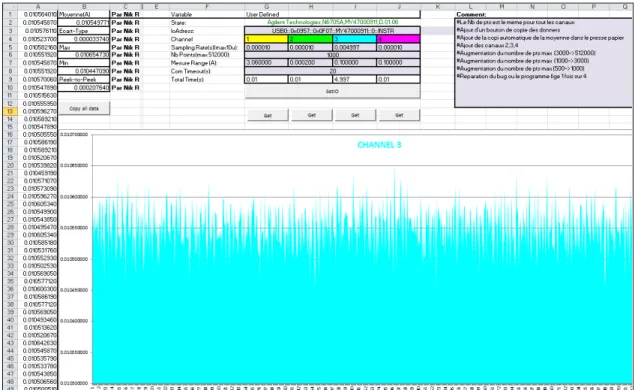
Task: Click the comment line about Ajout des canaux 2,3,4
Action: tap(487, 45)
